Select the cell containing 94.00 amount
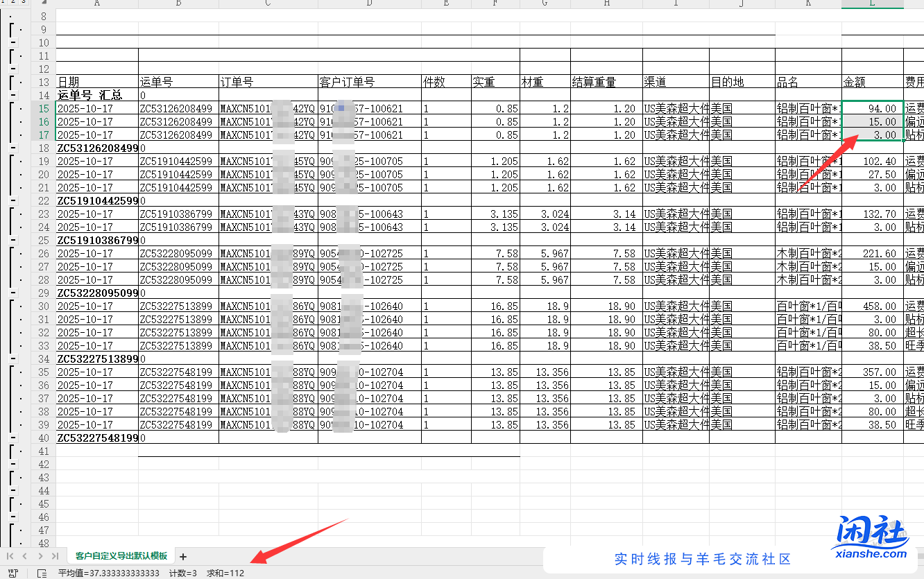This screenshot has height=579, width=924. pos(872,109)
